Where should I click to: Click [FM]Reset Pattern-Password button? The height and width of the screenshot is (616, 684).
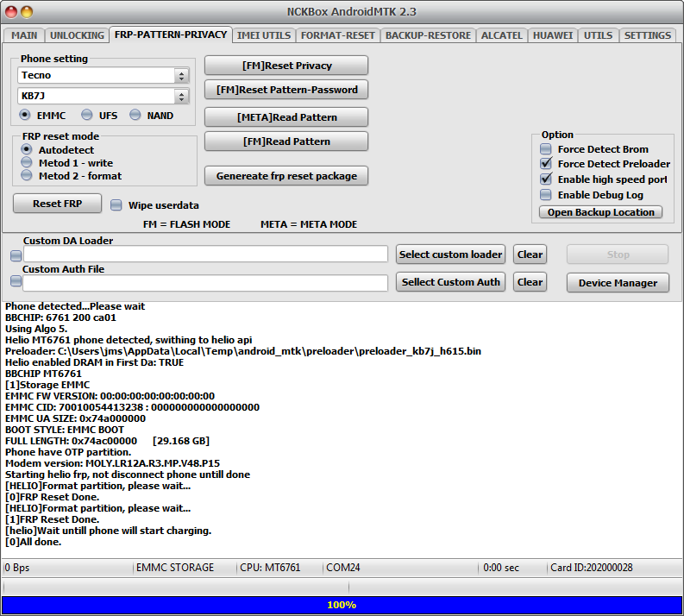pyautogui.click(x=286, y=90)
